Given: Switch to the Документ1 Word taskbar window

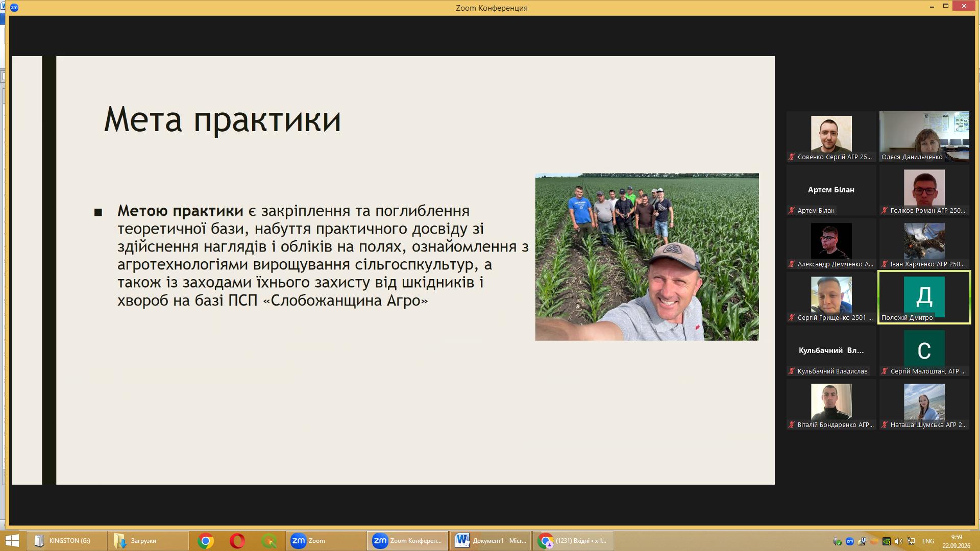Looking at the screenshot, I should 491,541.
